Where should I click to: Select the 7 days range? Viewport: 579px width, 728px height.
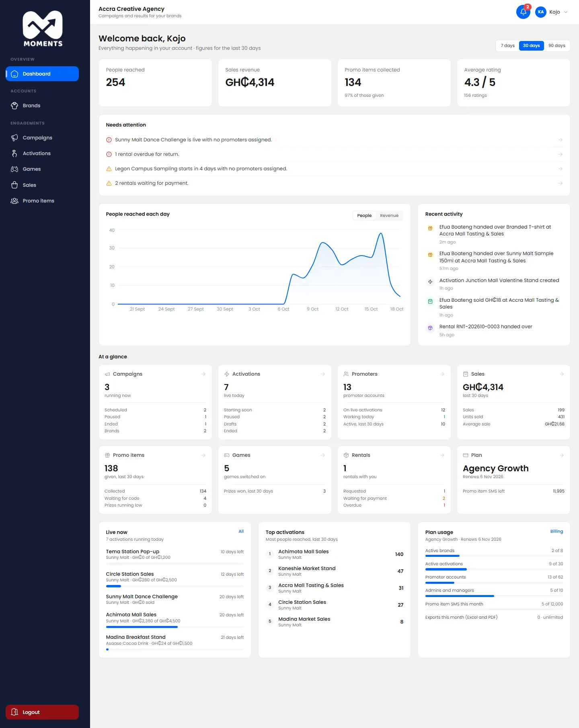tap(507, 45)
